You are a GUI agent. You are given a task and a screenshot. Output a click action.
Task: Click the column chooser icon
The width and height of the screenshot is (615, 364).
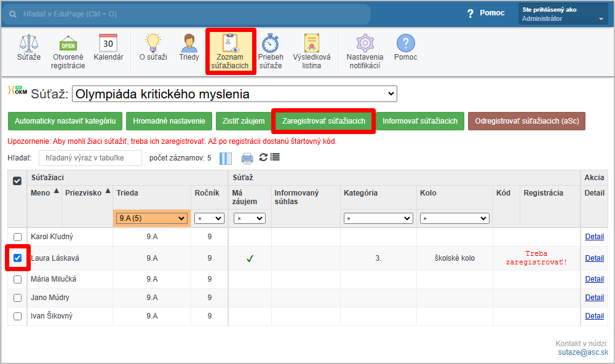226,159
